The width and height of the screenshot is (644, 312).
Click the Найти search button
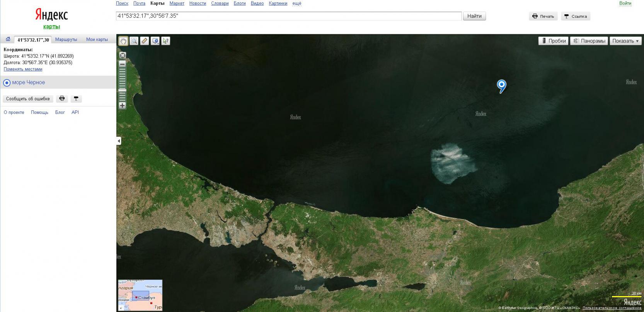point(474,16)
